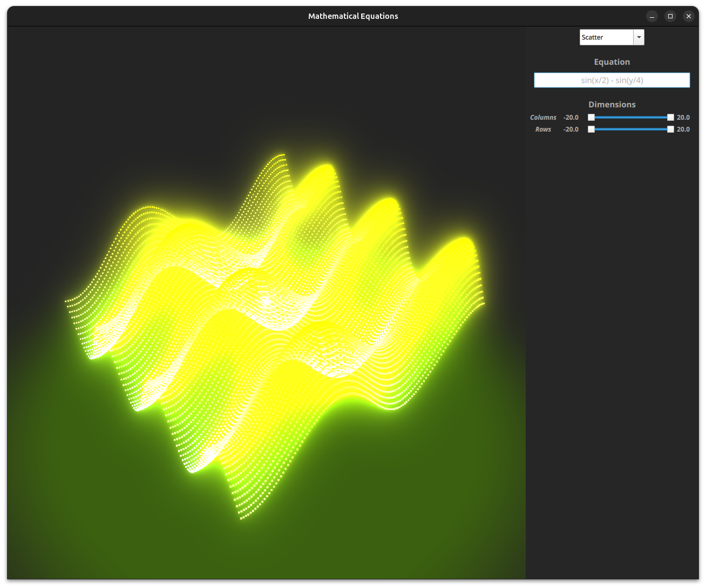Click the Rows label text
This screenshot has width=706, height=588.
pos(543,129)
